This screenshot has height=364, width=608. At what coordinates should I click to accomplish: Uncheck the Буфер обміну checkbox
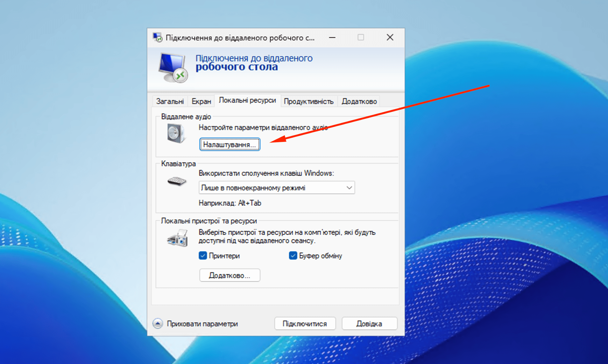293,255
